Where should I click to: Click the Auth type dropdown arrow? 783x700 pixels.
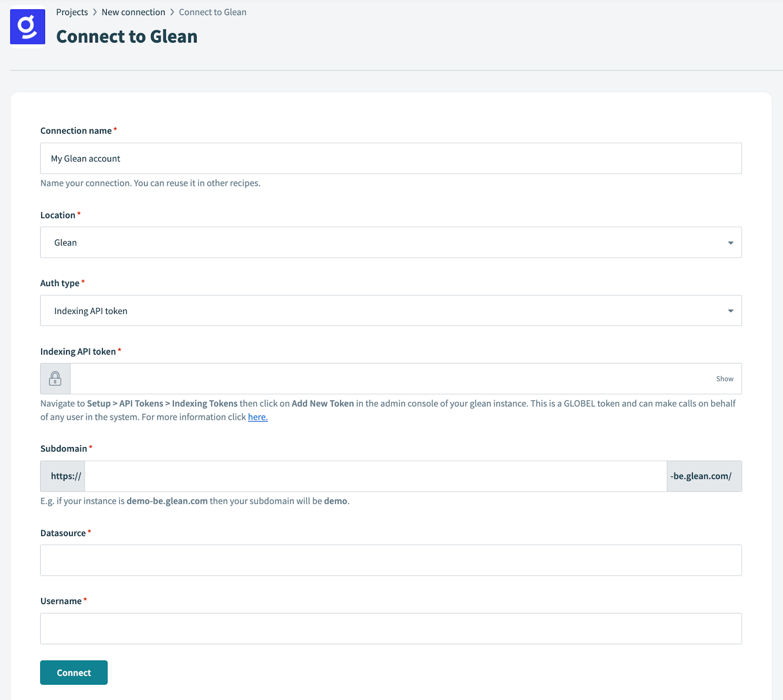point(730,310)
